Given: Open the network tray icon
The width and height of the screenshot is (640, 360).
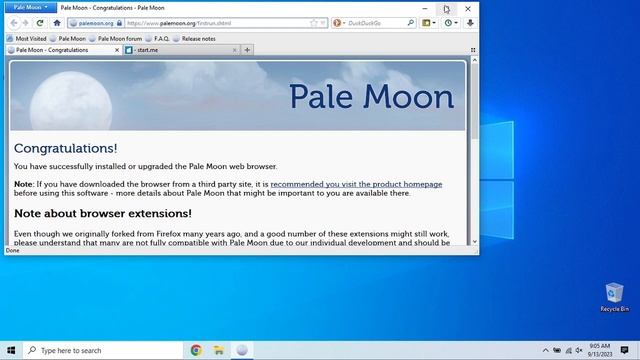Looking at the screenshot, I should [x=568, y=350].
